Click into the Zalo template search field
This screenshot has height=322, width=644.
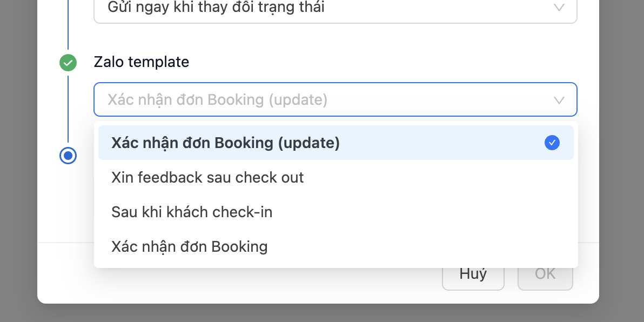(324, 100)
